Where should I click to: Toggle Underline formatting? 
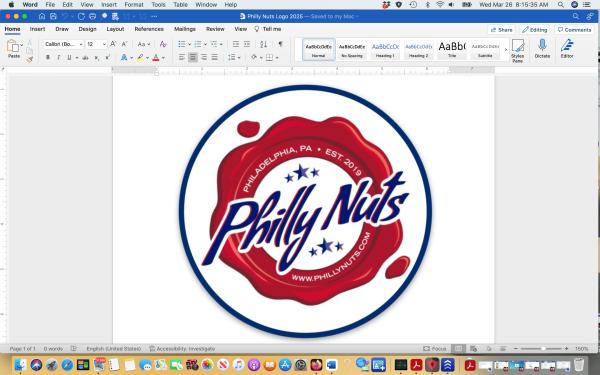69,58
